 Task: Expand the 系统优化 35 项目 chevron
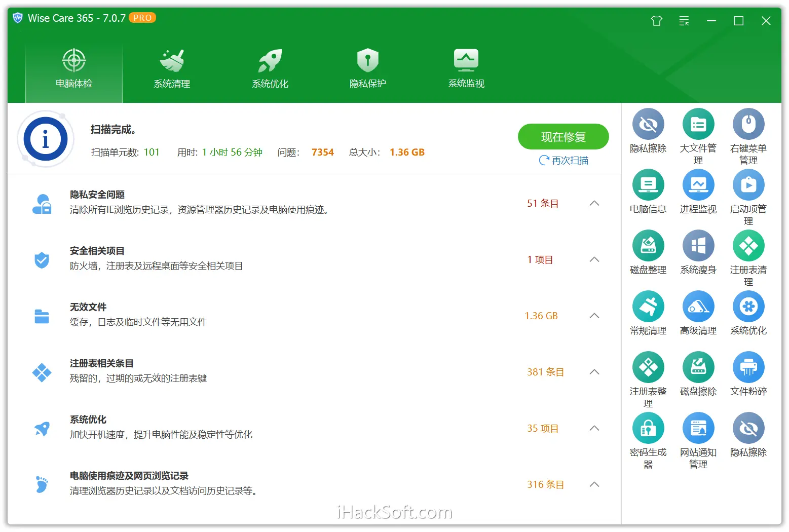point(594,428)
